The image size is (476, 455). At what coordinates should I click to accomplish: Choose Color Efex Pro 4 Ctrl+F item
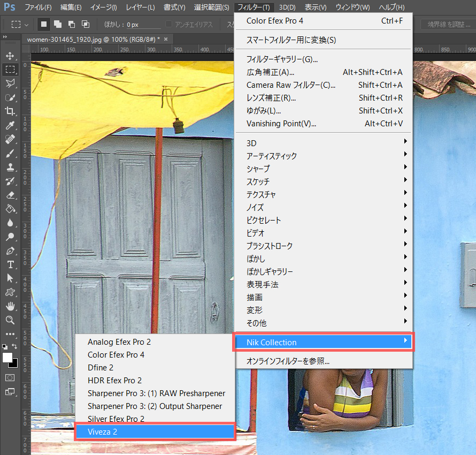point(323,21)
